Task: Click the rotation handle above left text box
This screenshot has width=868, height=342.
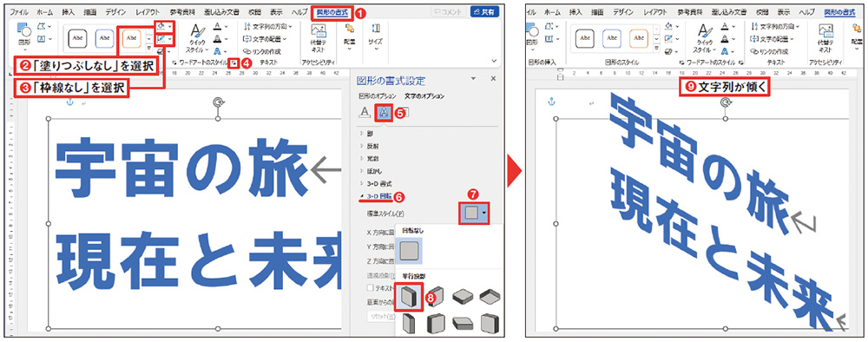Action: click(x=217, y=103)
